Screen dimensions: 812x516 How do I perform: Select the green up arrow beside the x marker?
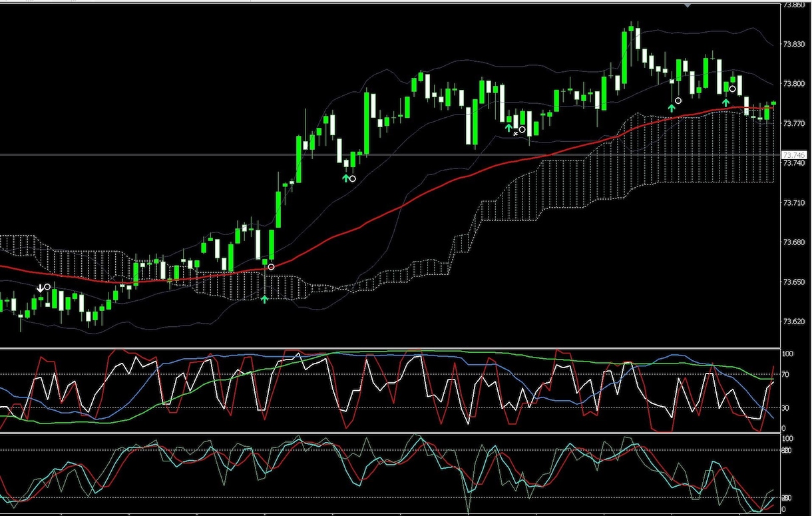tap(508, 127)
